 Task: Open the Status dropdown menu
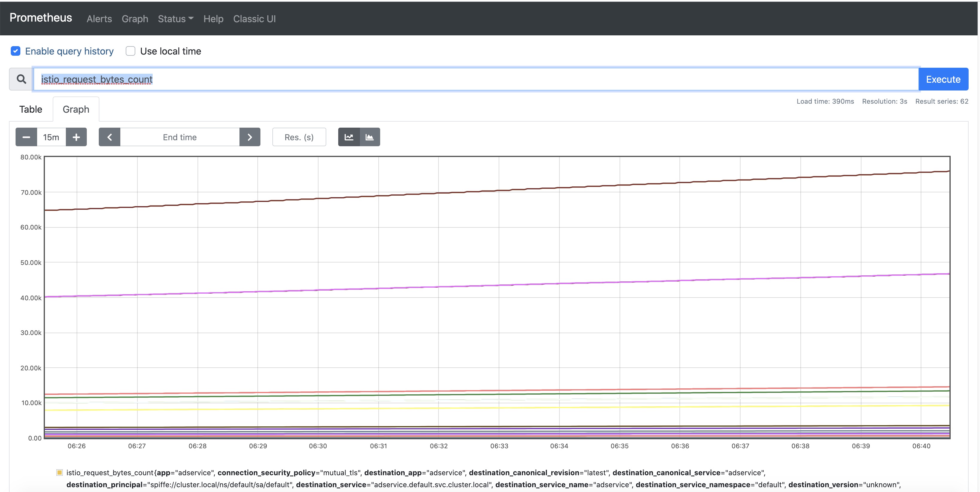[x=175, y=19]
